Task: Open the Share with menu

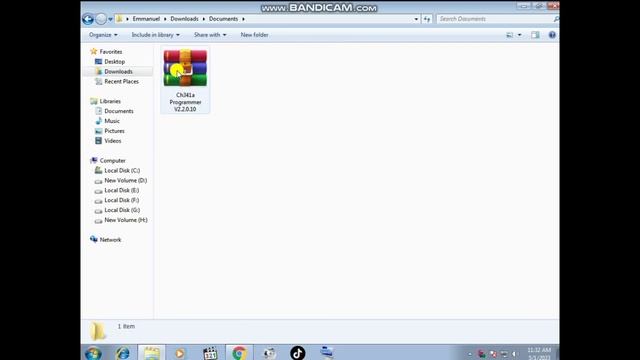Action: pyautogui.click(x=210, y=35)
